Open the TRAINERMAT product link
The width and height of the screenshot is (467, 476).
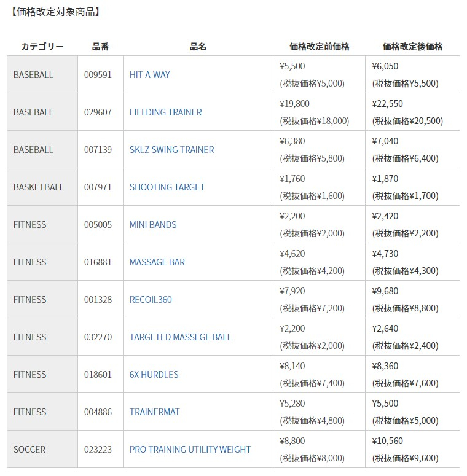click(155, 412)
